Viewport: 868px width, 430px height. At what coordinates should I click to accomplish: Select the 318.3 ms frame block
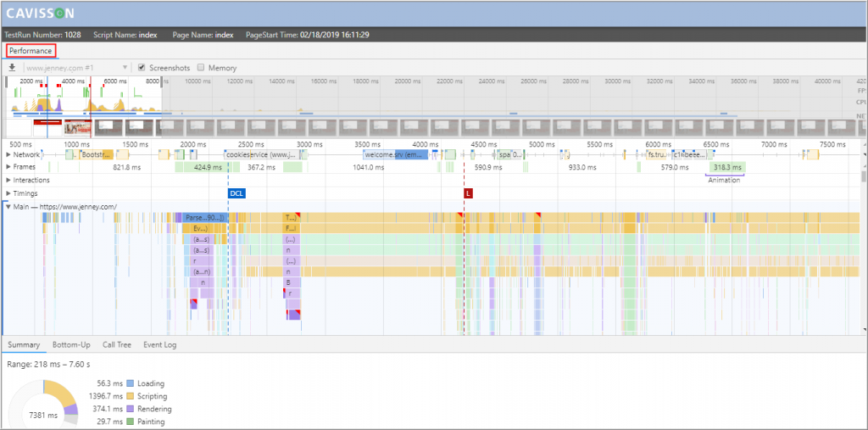point(727,167)
